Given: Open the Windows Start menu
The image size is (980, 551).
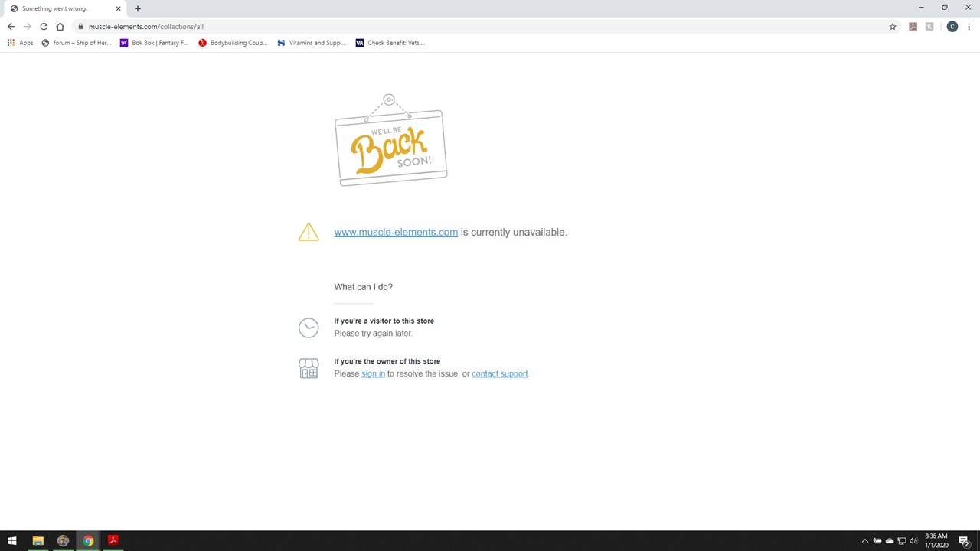Looking at the screenshot, I should click(x=12, y=541).
